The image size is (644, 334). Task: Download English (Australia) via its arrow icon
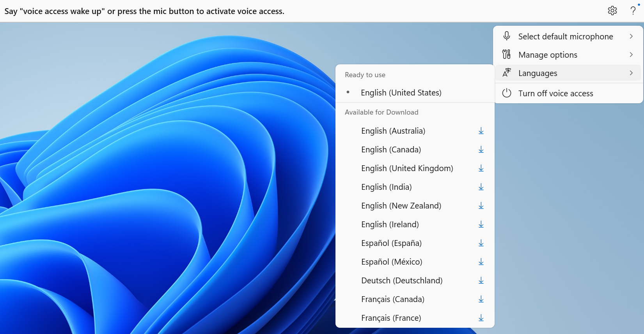pos(481,131)
